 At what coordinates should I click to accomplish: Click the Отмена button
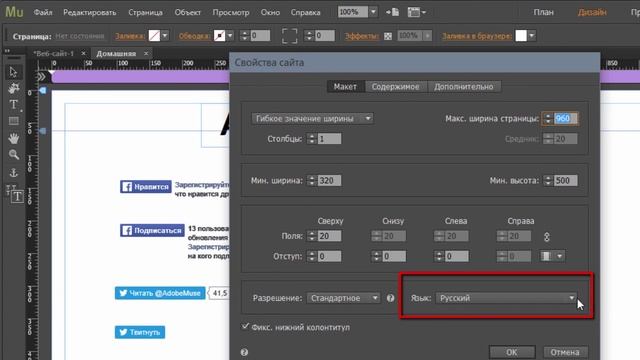coord(565,352)
